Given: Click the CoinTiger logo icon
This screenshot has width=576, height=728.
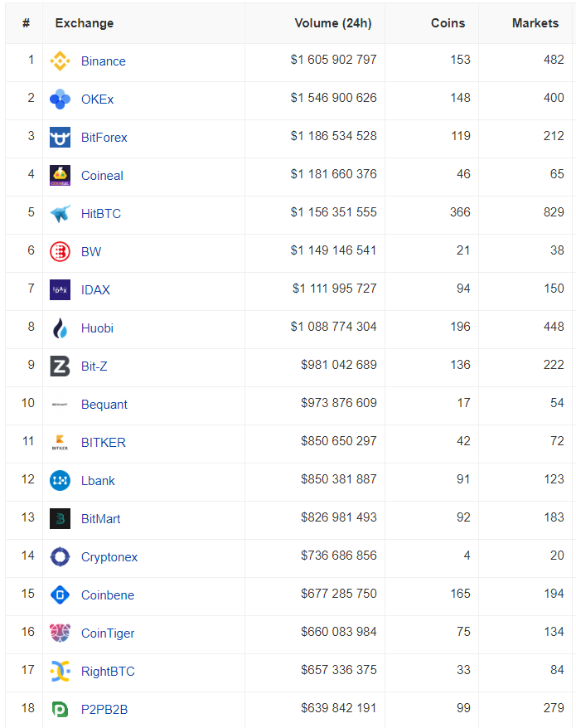Looking at the screenshot, I should 60,633.
